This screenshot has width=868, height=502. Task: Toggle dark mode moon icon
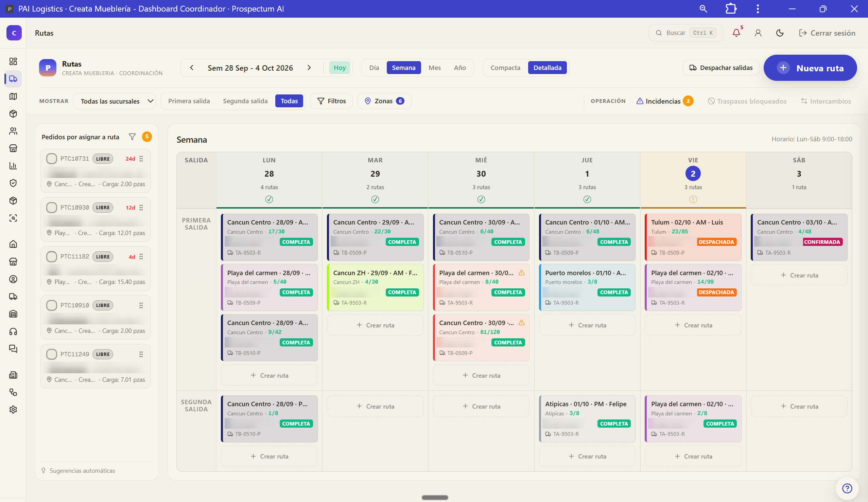(780, 33)
